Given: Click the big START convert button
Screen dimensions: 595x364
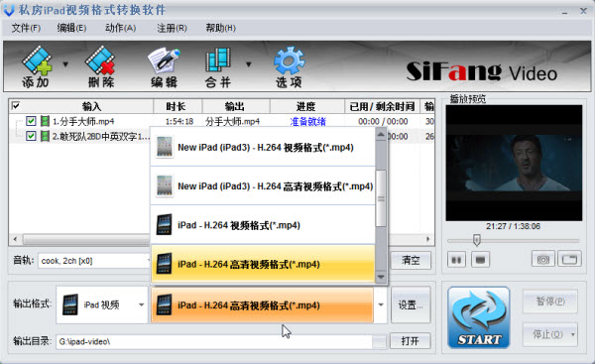Looking at the screenshot, I should tap(479, 317).
